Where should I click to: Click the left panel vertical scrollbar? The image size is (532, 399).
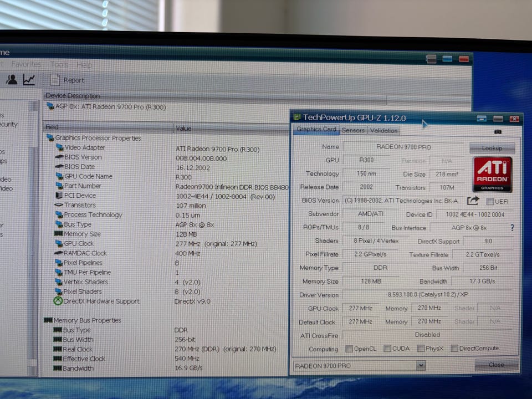pyautogui.click(x=33, y=238)
